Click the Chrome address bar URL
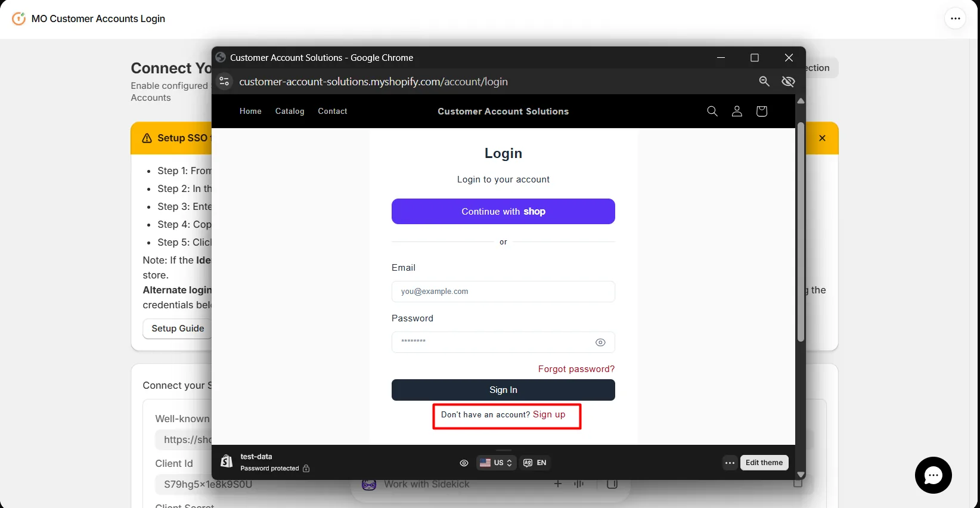The image size is (980, 508). point(373,82)
